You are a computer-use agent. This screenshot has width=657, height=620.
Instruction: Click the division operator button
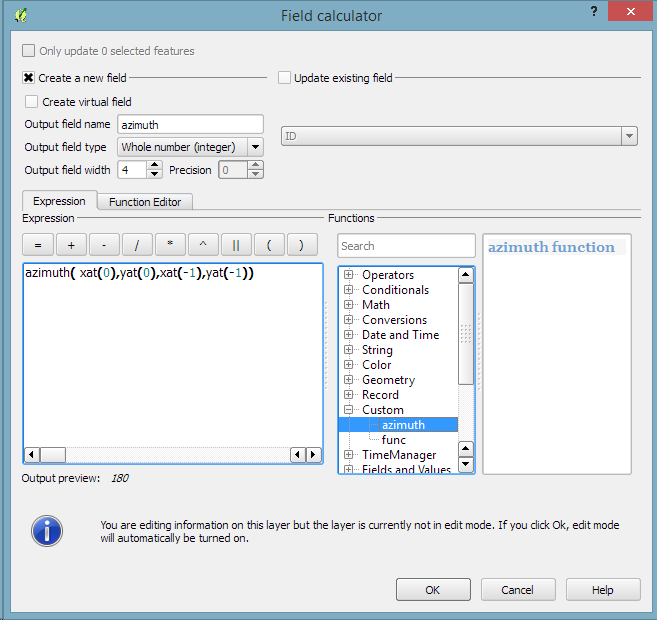[x=137, y=245]
